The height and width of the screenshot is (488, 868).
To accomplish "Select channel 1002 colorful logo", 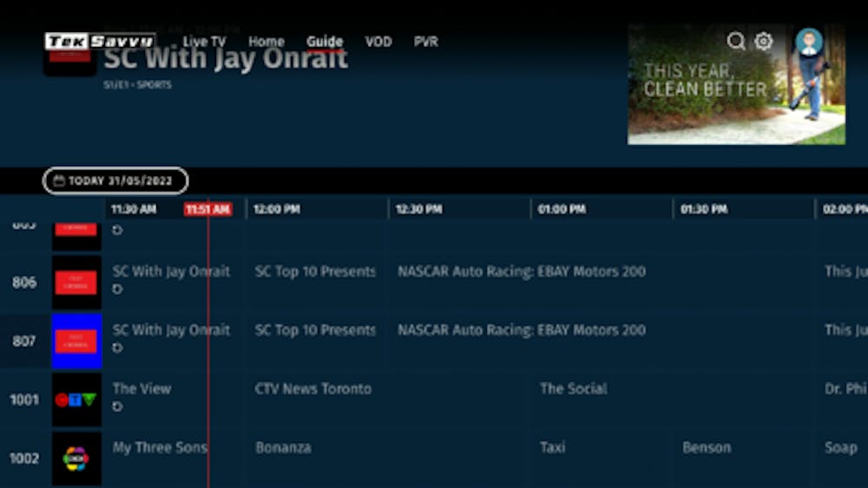I will tap(76, 458).
